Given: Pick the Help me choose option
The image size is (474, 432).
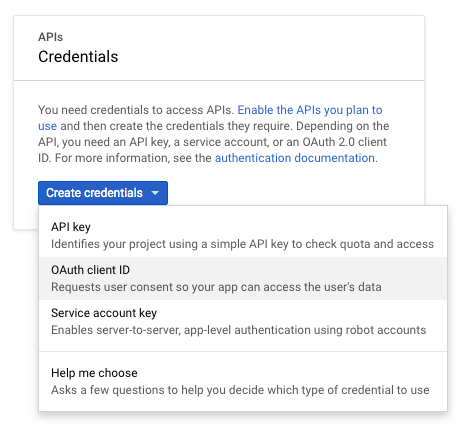Looking at the screenshot, I should (x=243, y=381).
